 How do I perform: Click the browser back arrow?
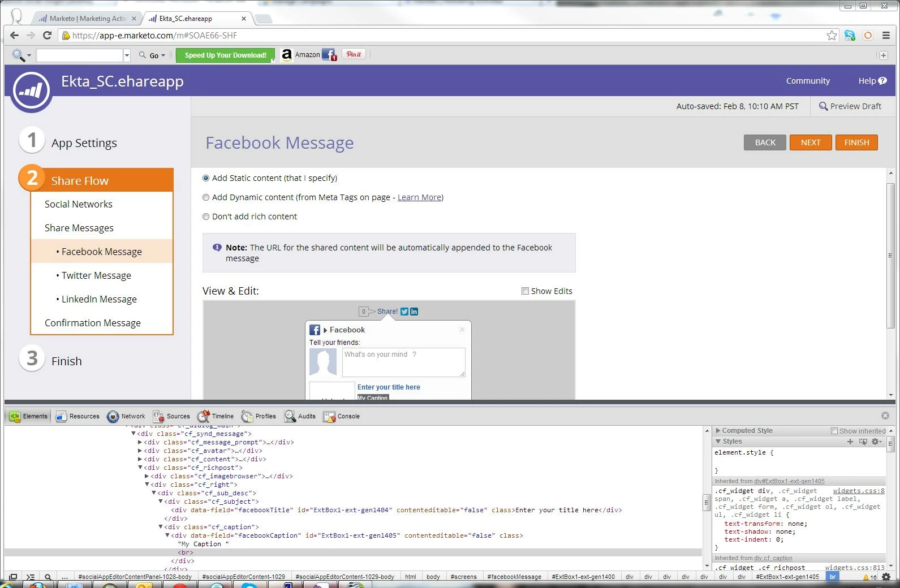[x=14, y=35]
